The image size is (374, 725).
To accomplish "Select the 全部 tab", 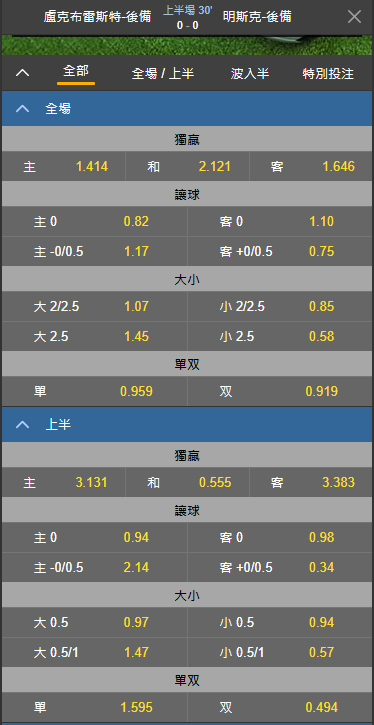I will pyautogui.click(x=76, y=71).
